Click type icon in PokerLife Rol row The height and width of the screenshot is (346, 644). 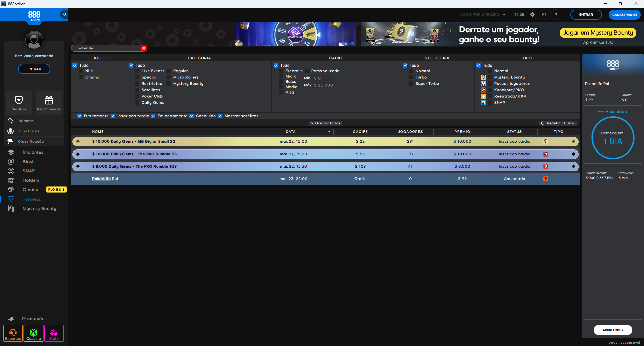coord(546,179)
